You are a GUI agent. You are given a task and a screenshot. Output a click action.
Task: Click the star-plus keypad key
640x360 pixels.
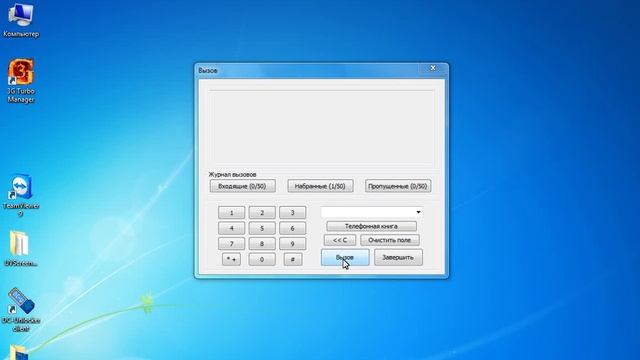[x=231, y=259]
